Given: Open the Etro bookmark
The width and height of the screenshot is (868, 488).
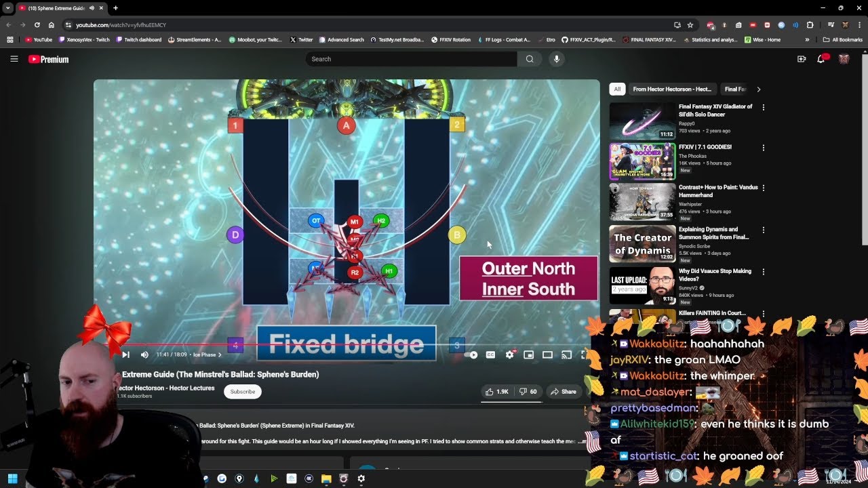Looking at the screenshot, I should pyautogui.click(x=547, y=40).
